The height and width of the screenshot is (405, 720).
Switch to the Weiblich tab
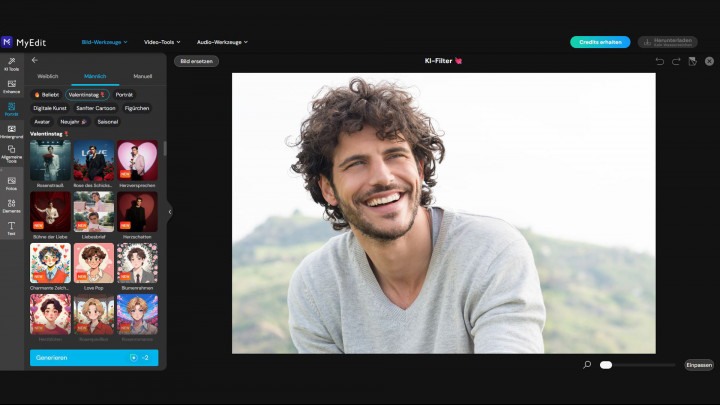(x=48, y=76)
